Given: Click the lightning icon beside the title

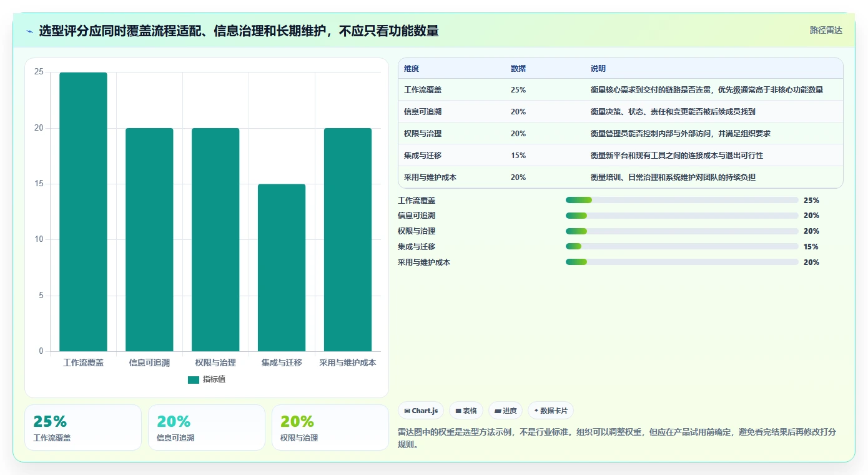Looking at the screenshot, I should pyautogui.click(x=29, y=31).
